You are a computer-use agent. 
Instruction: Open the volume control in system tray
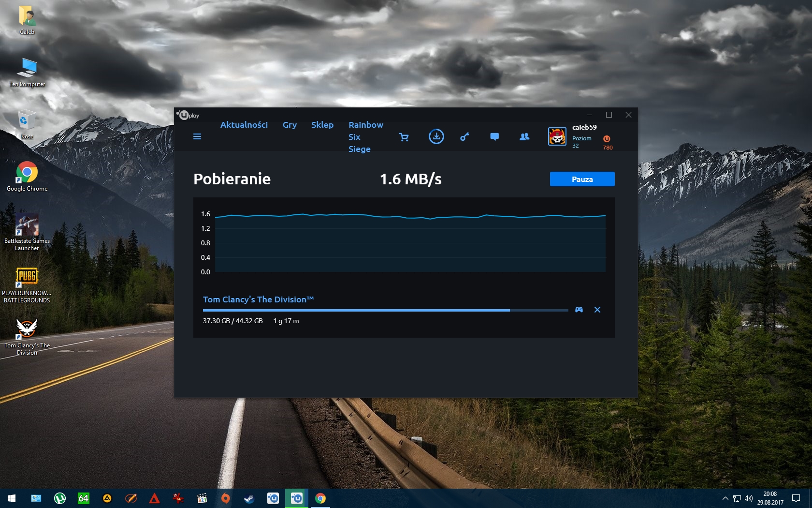pyautogui.click(x=749, y=498)
